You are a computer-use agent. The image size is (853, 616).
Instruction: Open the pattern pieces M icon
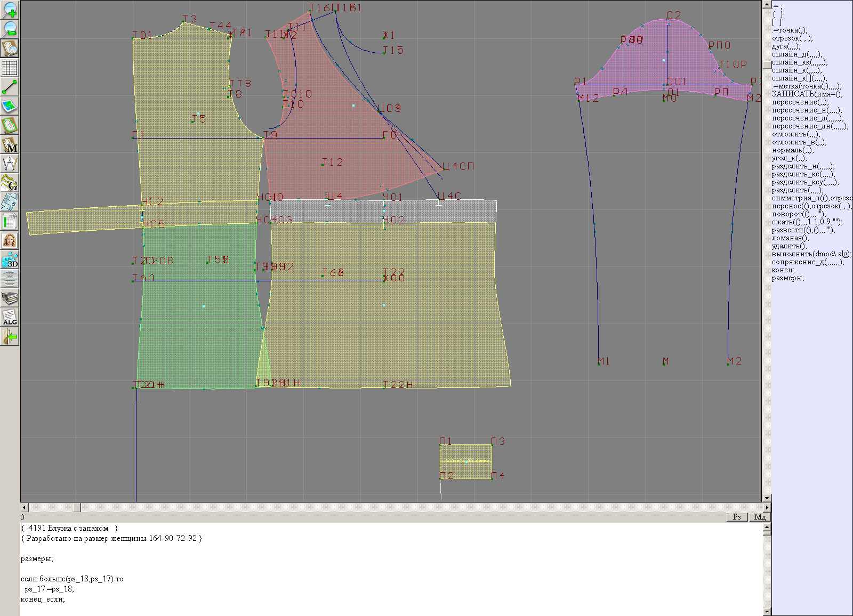pyautogui.click(x=10, y=145)
